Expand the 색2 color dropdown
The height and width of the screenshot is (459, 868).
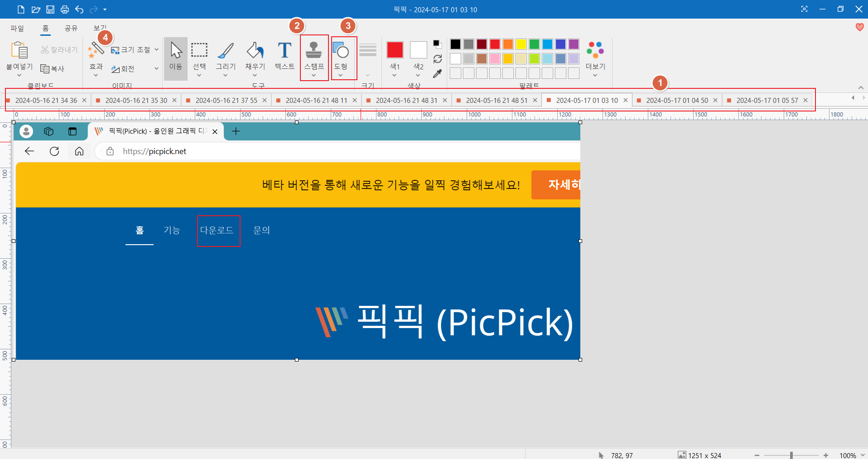pos(418,75)
